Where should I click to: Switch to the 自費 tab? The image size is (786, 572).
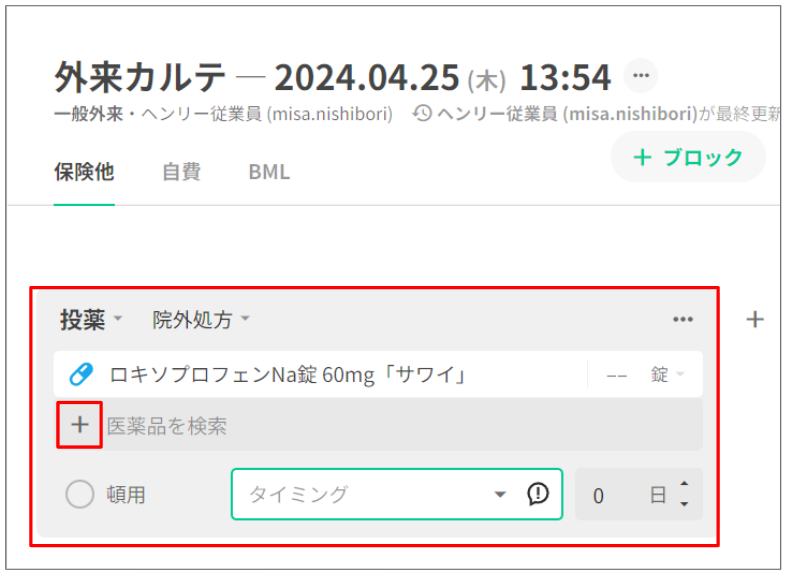[181, 172]
